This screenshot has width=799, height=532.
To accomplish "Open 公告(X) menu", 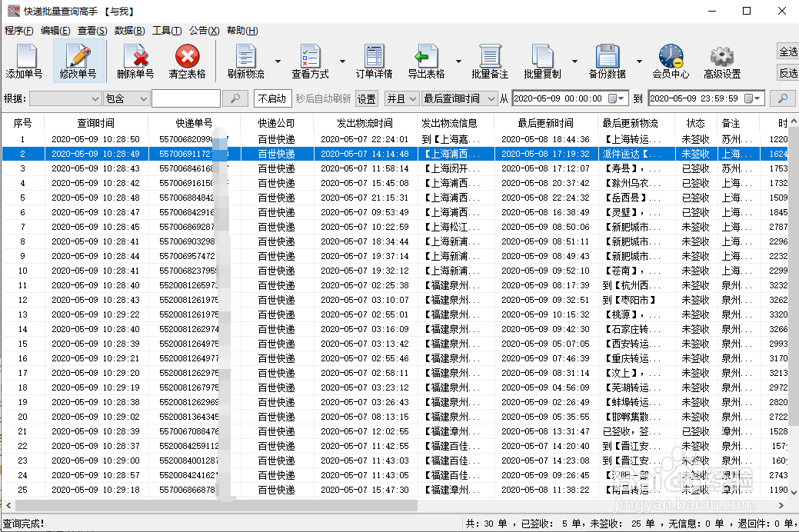I will click(x=205, y=31).
